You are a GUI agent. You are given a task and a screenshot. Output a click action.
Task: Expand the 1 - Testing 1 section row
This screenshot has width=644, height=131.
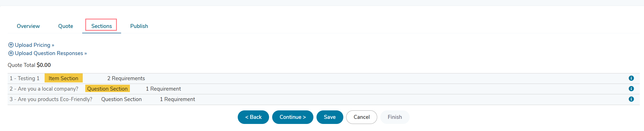pos(324,78)
